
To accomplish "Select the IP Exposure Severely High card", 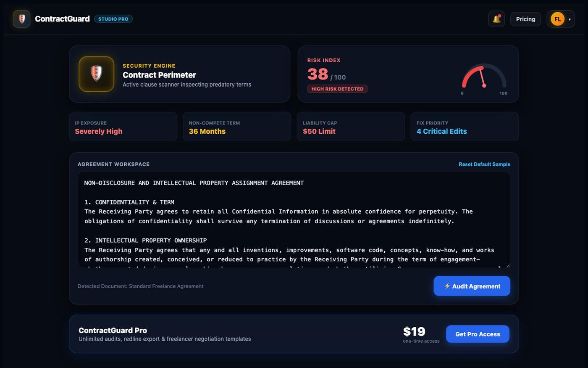I will coord(123,127).
